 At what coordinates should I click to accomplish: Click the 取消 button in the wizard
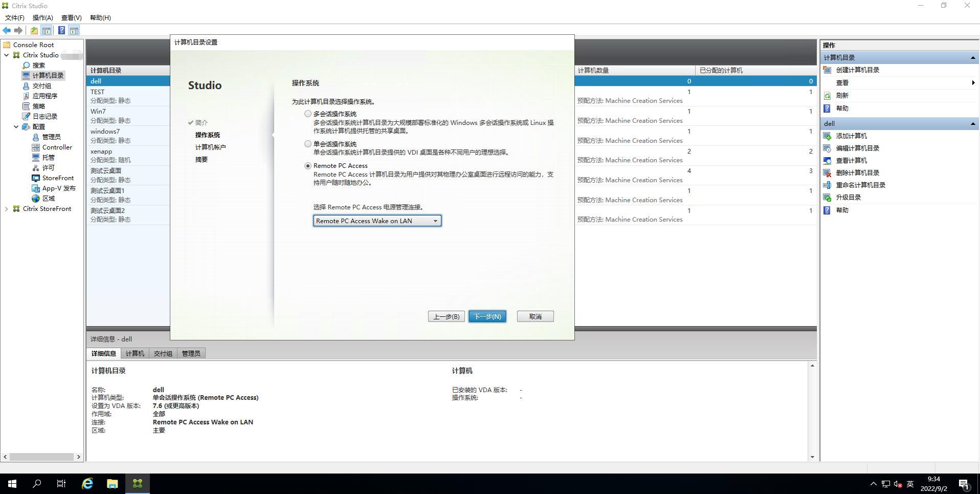click(535, 316)
